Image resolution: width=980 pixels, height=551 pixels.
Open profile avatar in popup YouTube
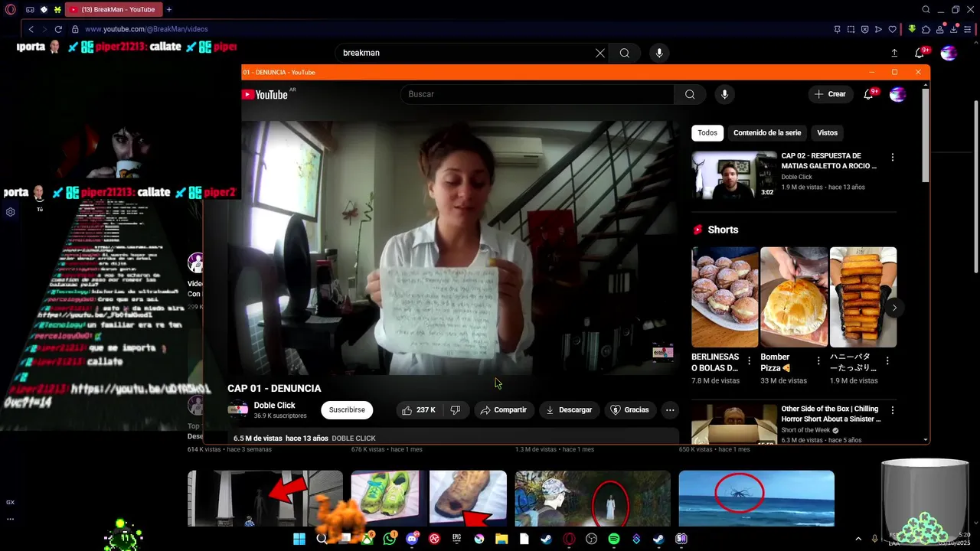click(x=898, y=94)
